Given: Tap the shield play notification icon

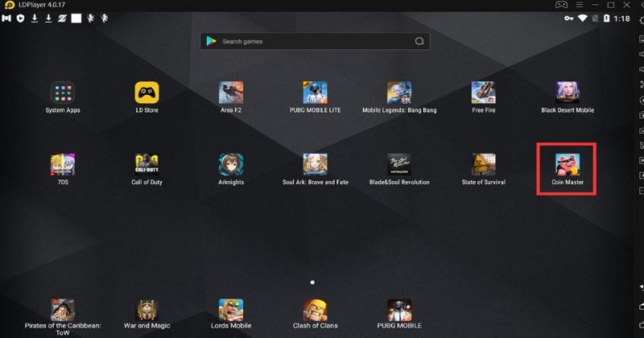Looking at the screenshot, I should [21, 18].
